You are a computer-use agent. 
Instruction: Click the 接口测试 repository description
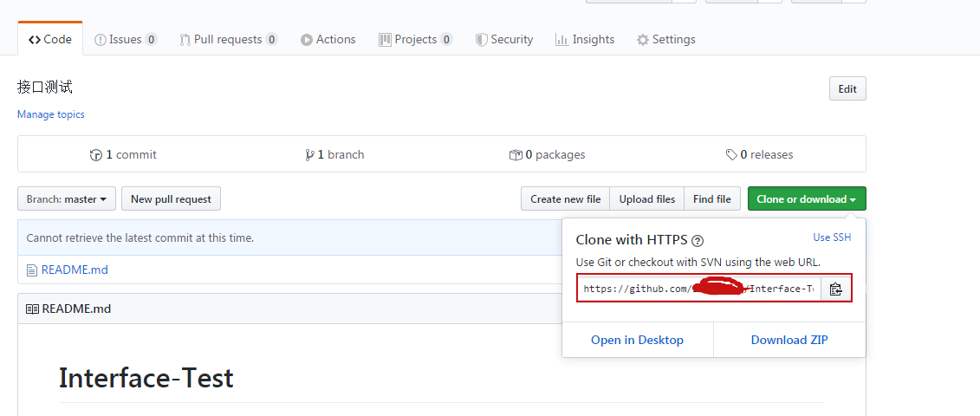click(45, 88)
